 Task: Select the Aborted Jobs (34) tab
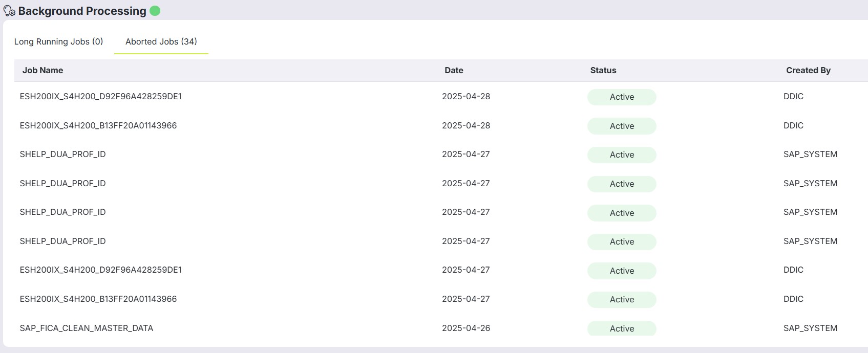click(x=161, y=42)
